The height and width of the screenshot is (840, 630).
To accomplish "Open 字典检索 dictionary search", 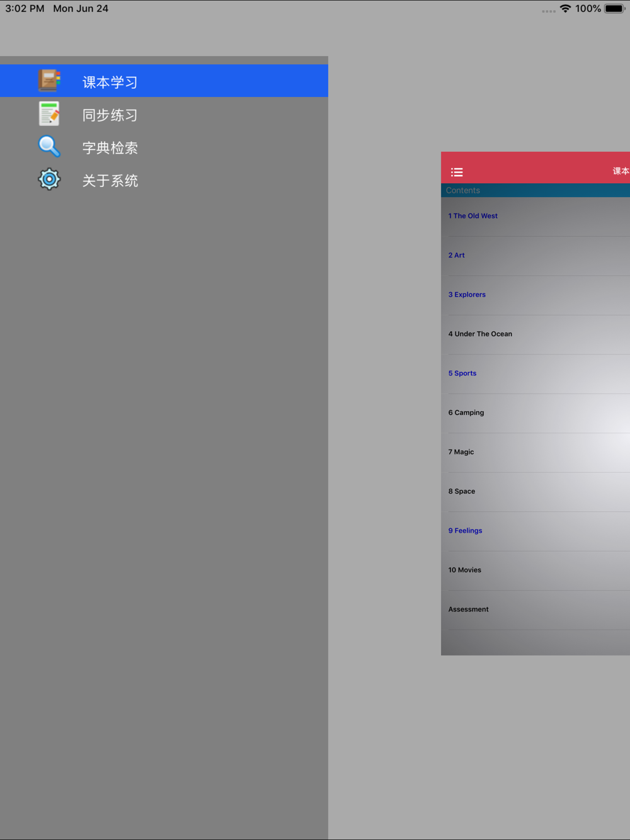I will click(110, 148).
